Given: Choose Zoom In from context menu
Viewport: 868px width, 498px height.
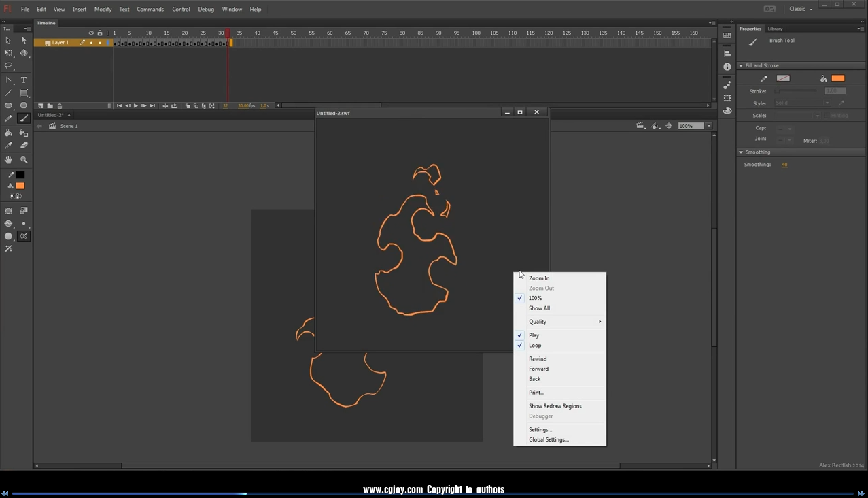Looking at the screenshot, I should pos(559,278).
